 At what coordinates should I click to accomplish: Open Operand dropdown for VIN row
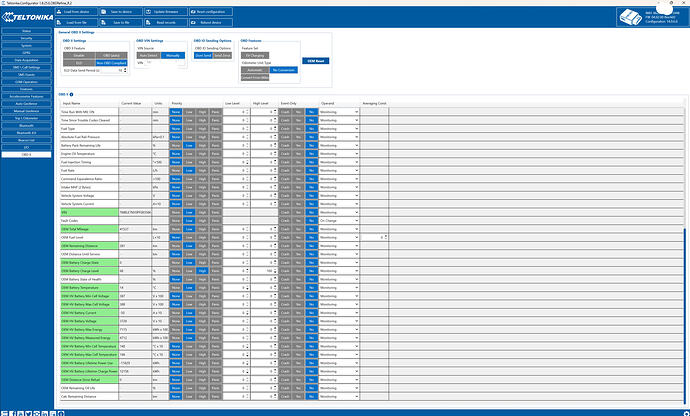coord(339,212)
